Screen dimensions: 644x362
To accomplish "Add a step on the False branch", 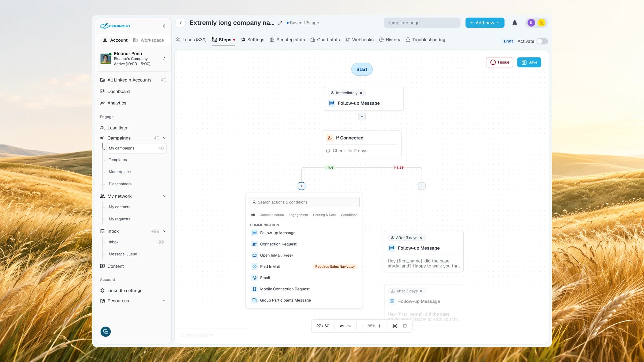I will point(422,186).
